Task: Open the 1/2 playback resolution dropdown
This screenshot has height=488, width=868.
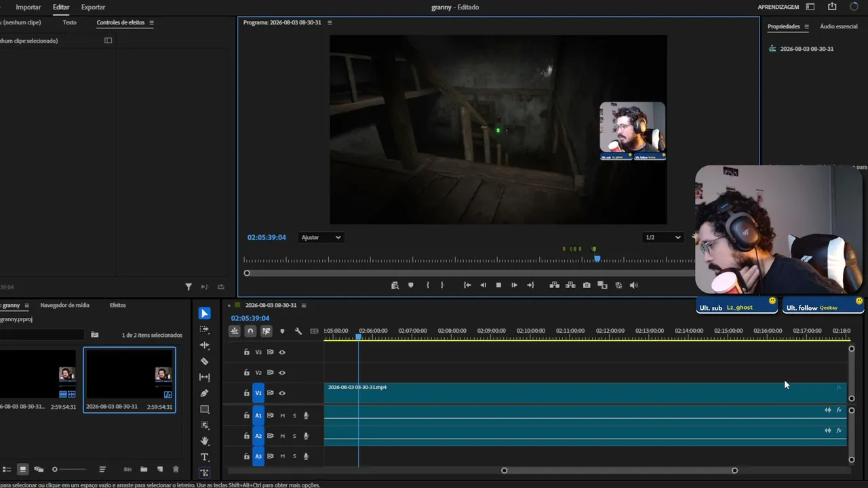Action: [663, 237]
